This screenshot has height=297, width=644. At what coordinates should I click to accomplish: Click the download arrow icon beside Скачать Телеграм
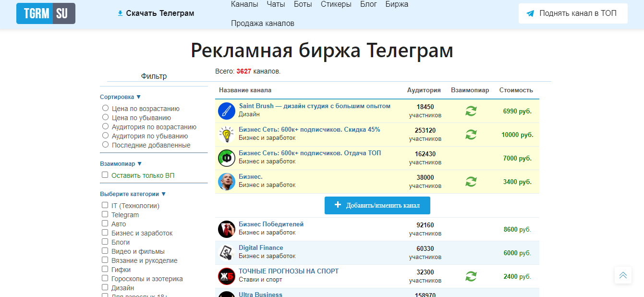pos(120,13)
